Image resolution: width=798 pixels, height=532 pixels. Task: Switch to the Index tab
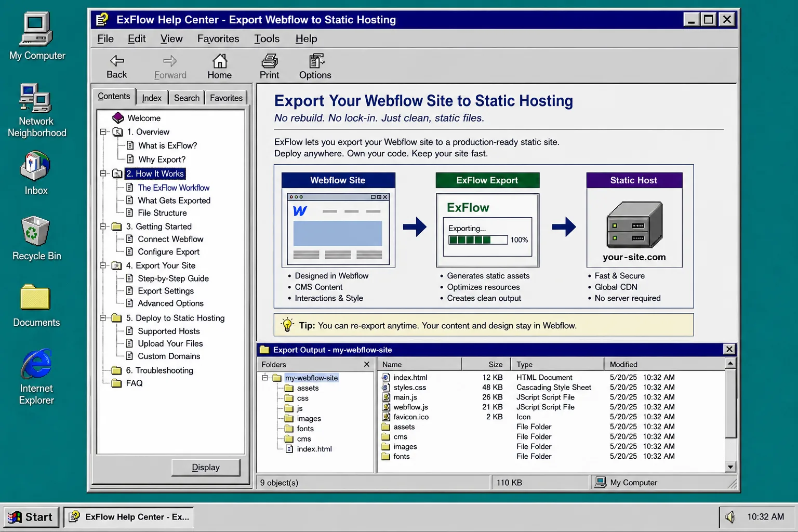[x=152, y=98]
